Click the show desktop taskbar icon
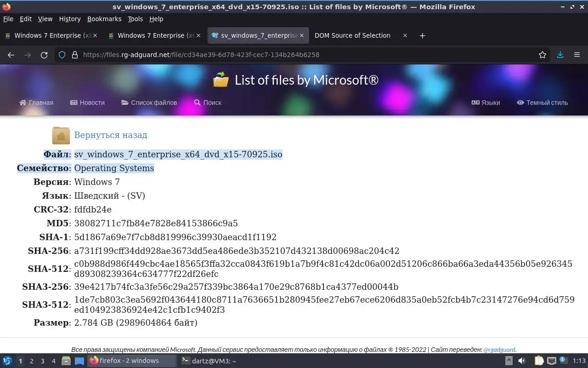Image resolution: width=588 pixels, height=368 pixels. coord(79,361)
